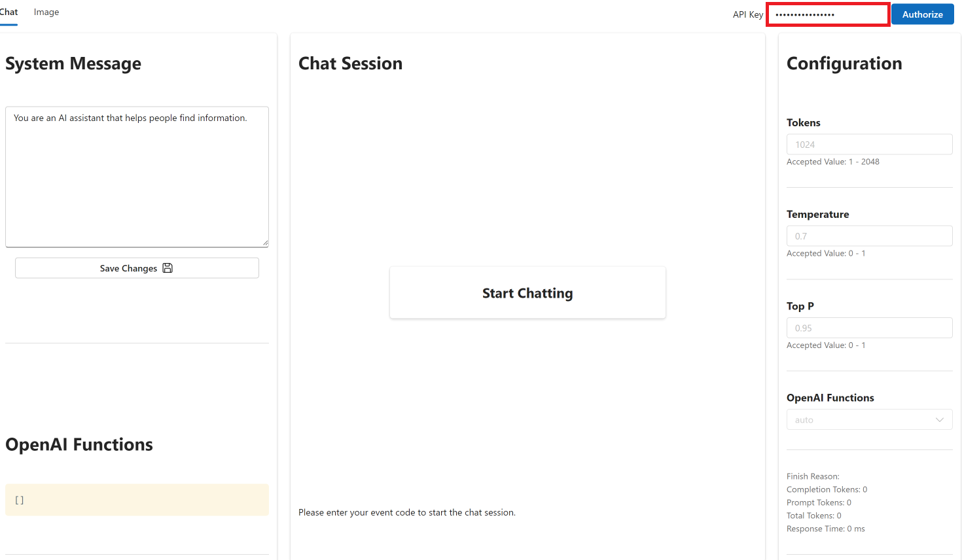Expand the OpenAI Functions dropdown chevron

point(940,420)
